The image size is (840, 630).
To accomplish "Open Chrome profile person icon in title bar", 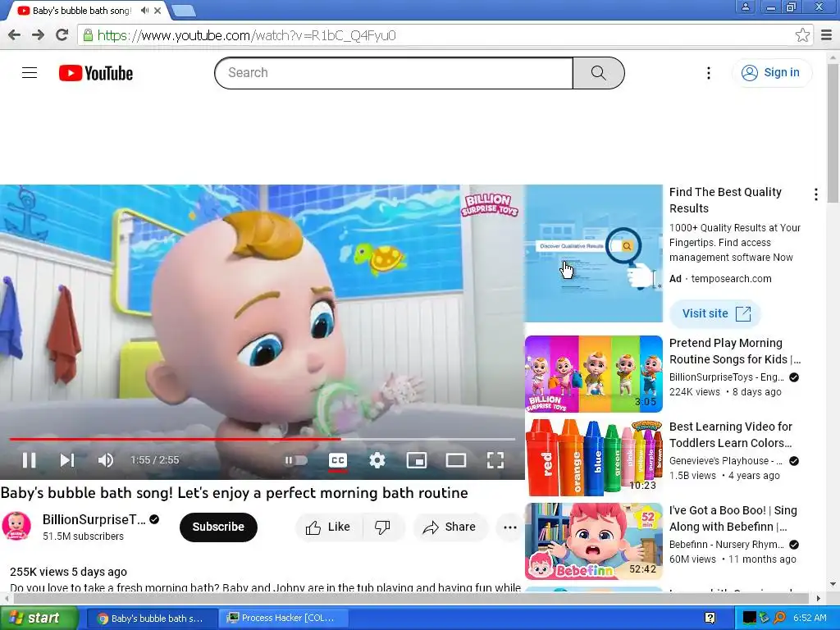I will click(745, 7).
